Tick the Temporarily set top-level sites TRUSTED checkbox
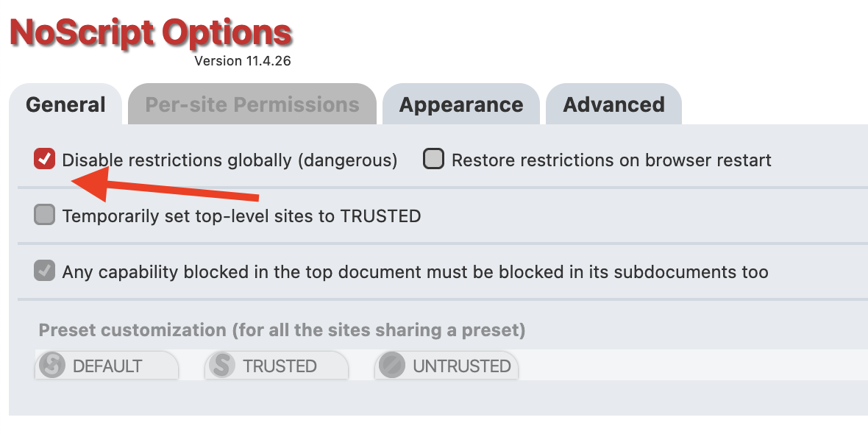Image resolution: width=868 pixels, height=434 pixels. coord(44,215)
